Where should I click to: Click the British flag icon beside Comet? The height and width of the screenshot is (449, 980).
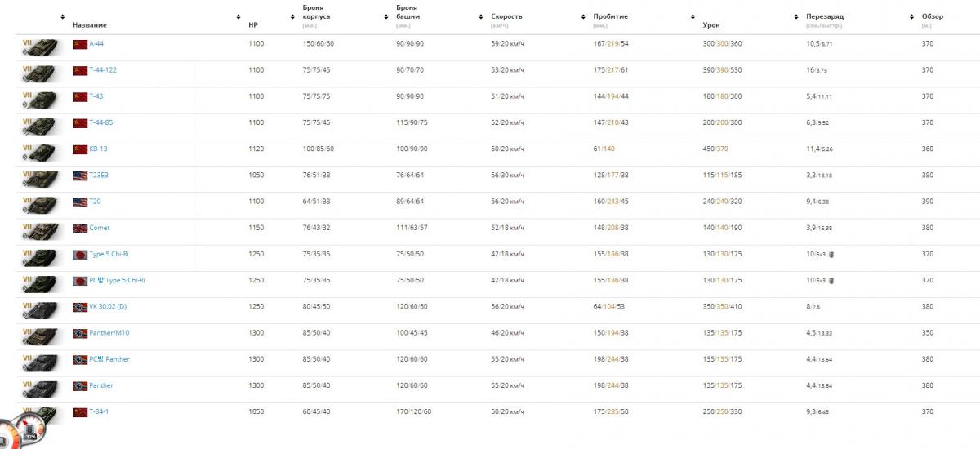(x=80, y=228)
